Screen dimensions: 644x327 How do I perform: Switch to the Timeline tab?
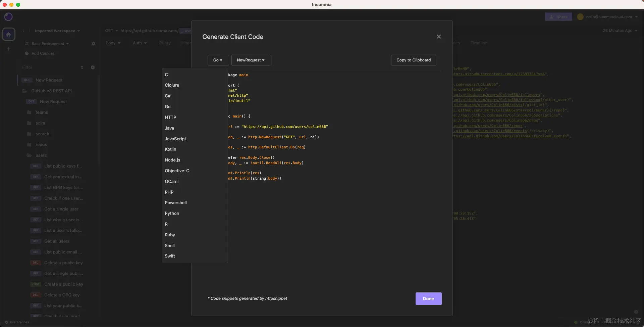(x=479, y=43)
